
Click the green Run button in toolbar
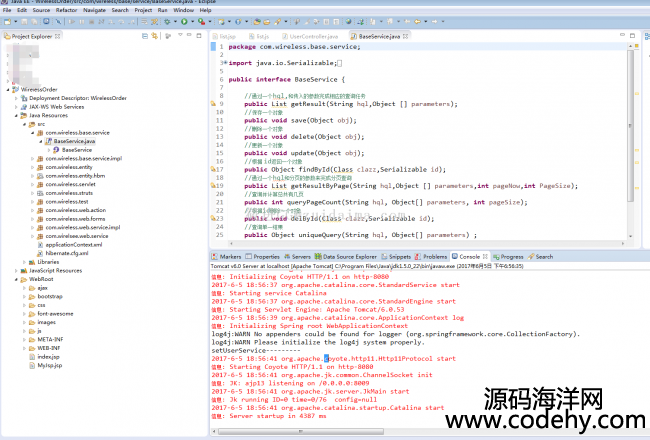pos(184,22)
